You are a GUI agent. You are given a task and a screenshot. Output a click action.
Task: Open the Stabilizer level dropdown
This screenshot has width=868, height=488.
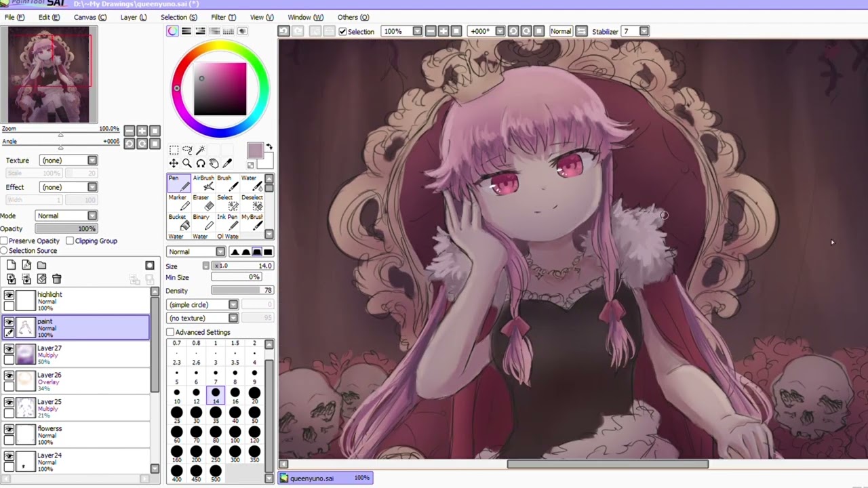click(644, 31)
